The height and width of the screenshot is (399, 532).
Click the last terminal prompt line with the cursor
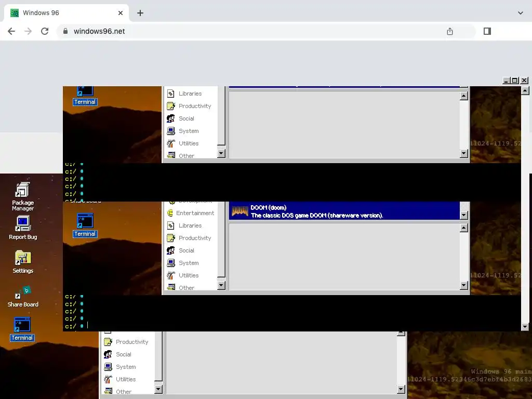click(76, 326)
